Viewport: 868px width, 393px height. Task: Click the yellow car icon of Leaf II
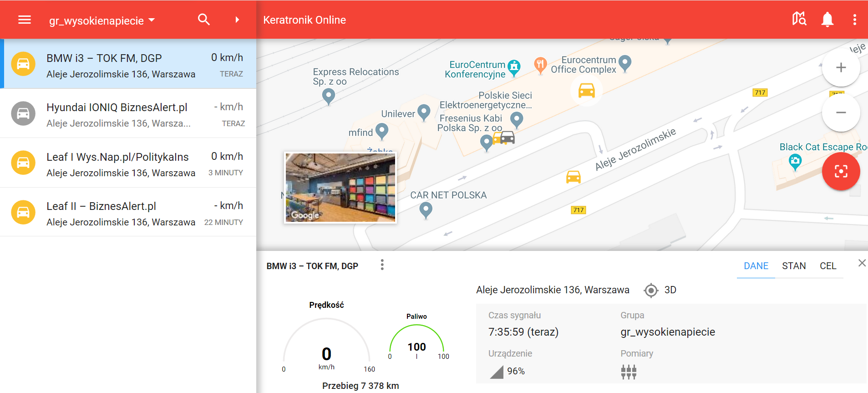tap(23, 212)
